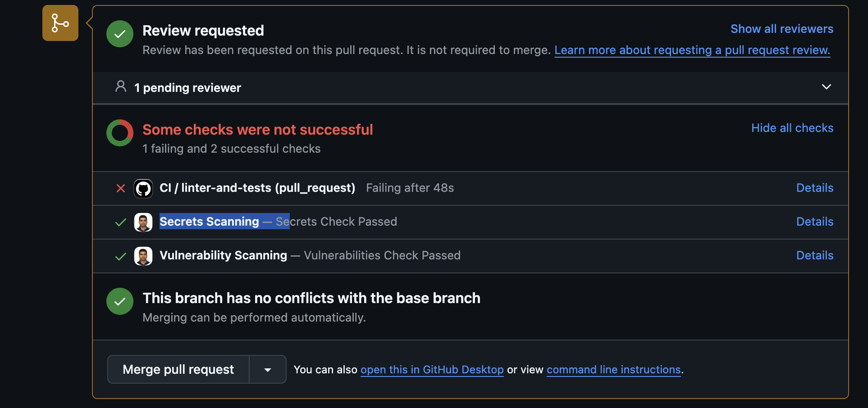View command line instructions
Image resolution: width=868 pixels, height=408 pixels.
(x=613, y=369)
